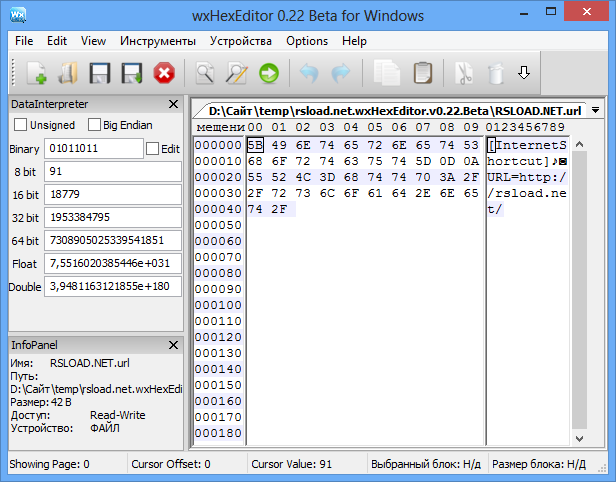Viewport: 616px width, 482px height.
Task: Click the file name RSLOAD.NET.url in InfoPanel
Action: pos(90,363)
